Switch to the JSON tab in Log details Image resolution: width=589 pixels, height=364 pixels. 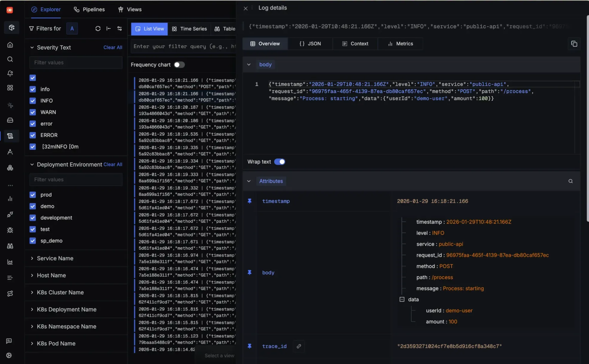click(310, 44)
